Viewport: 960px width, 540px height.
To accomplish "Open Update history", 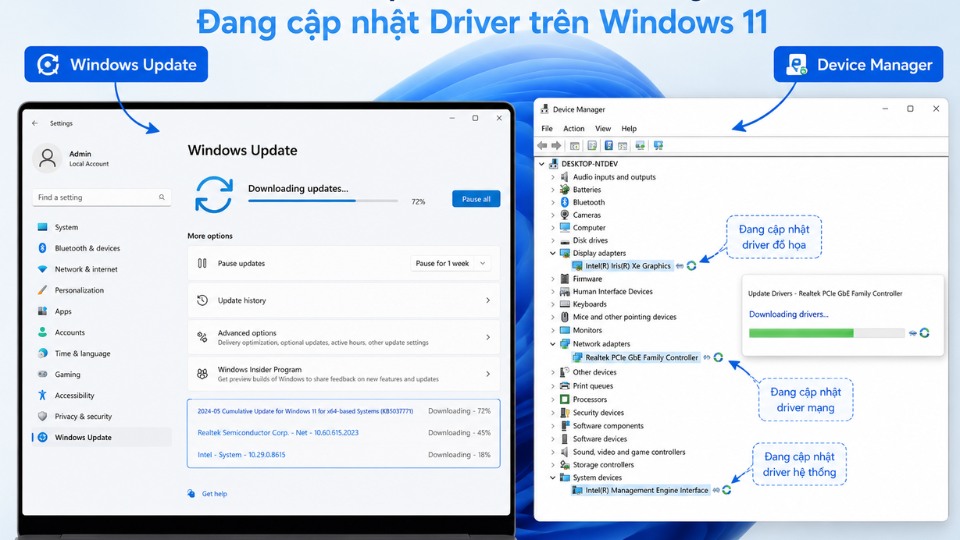I will tap(343, 301).
